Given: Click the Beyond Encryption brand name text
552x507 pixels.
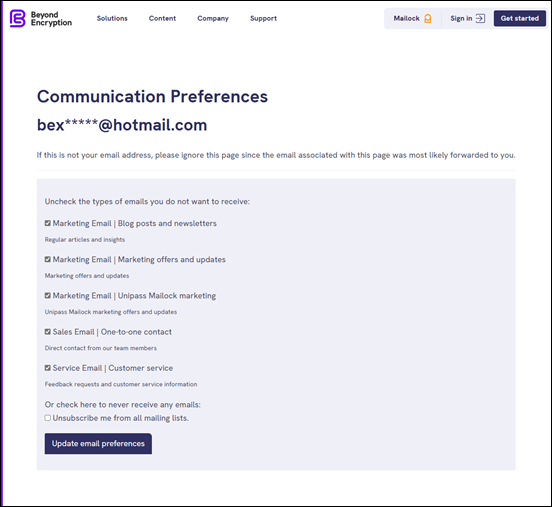Looking at the screenshot, I should [x=51, y=19].
